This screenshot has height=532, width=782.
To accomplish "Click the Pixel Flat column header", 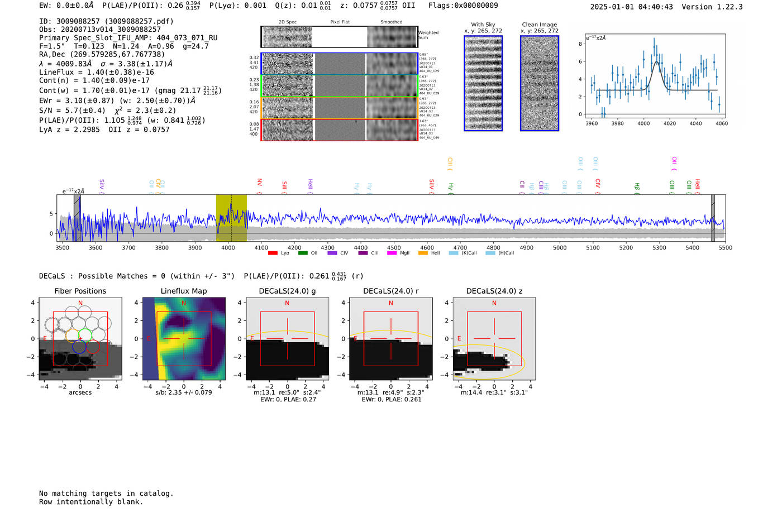I will 340,22.
